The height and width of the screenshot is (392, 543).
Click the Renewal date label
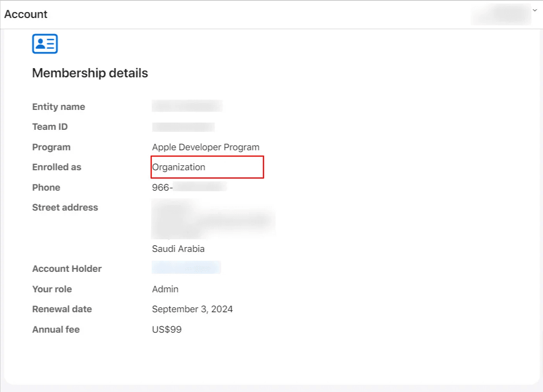click(62, 309)
